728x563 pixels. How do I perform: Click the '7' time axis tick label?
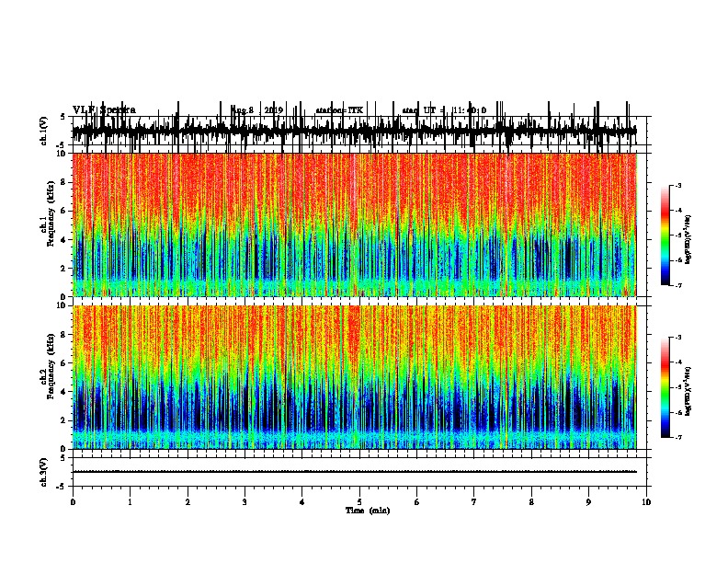pos(474,502)
